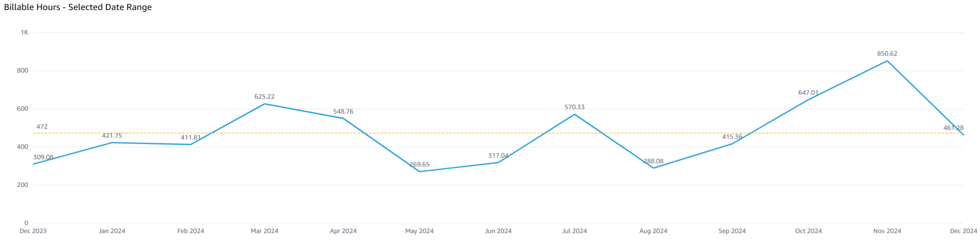Select the Dec 2023 x-axis label
The width and height of the screenshot is (980, 240).
(x=33, y=231)
